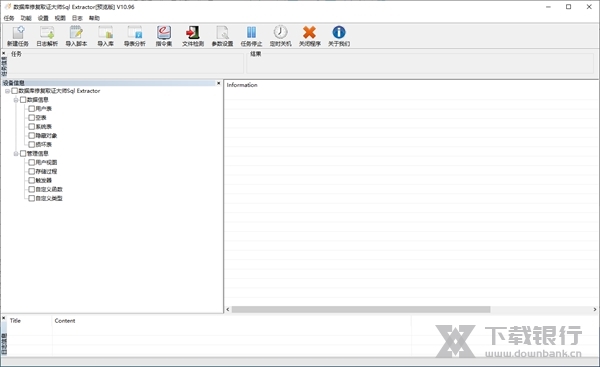Image resolution: width=600 pixels, height=367 pixels.
Task: Close the bottom log panel near Title
Action: (4, 318)
